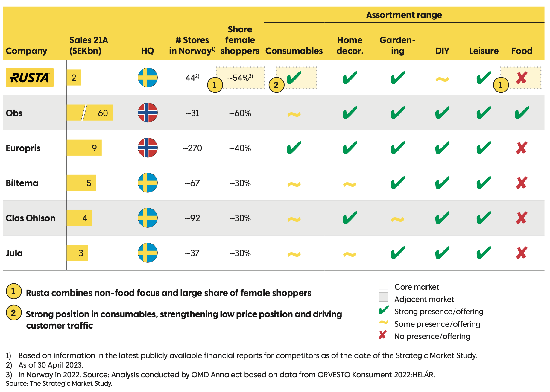Click the Norwegian flag beside Obs
Screen dimensions: 550x392
point(148,113)
